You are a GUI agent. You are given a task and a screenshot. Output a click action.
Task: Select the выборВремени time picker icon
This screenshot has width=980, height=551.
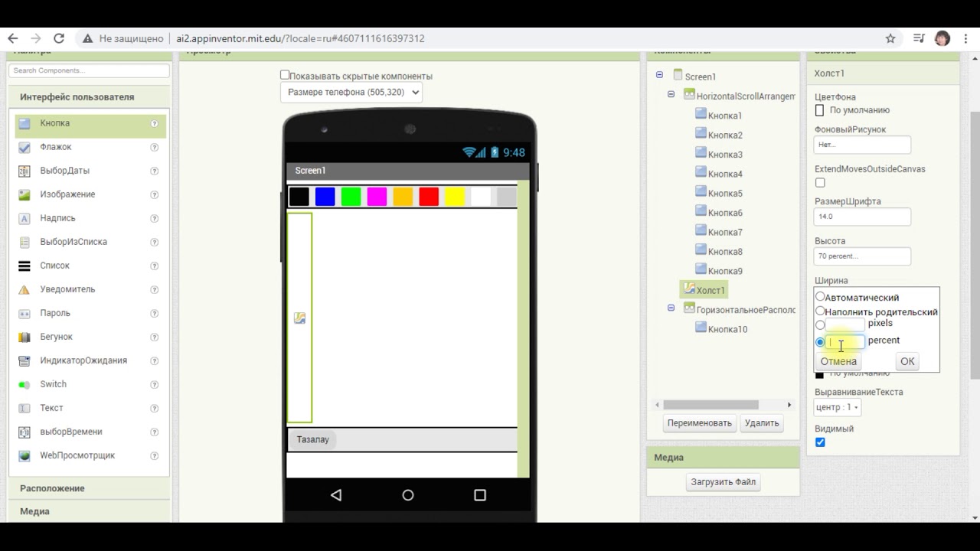pos(24,432)
